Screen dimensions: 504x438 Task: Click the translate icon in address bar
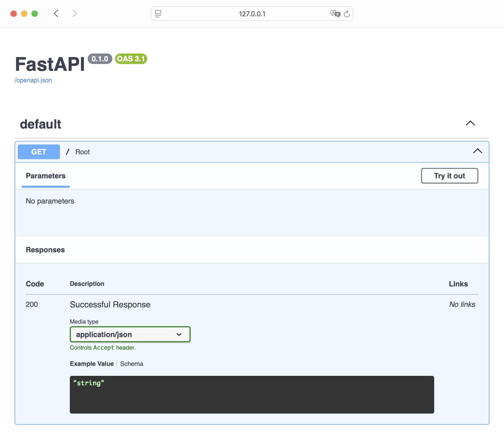click(x=335, y=14)
